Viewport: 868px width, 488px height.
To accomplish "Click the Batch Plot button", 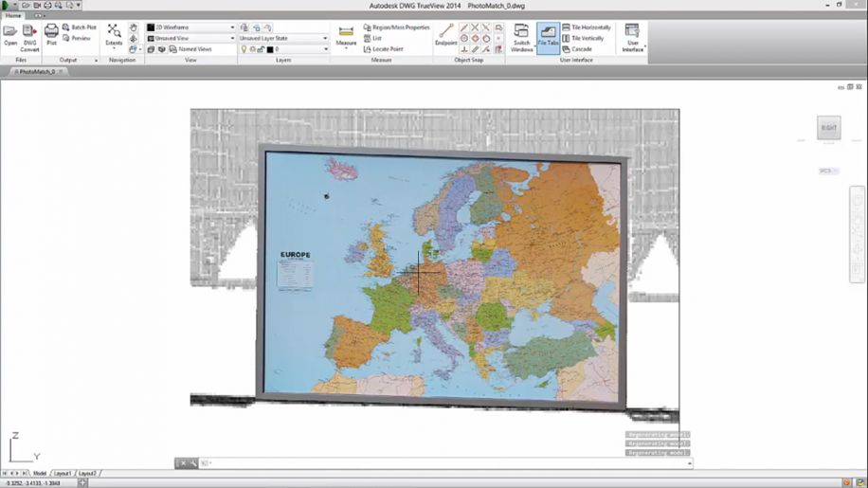I will [80, 27].
